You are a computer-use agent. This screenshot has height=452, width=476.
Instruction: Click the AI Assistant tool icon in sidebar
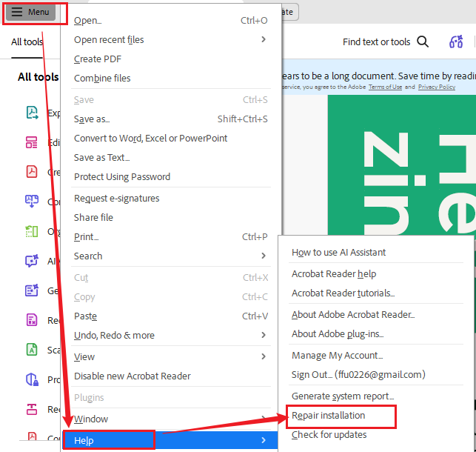[x=32, y=261]
